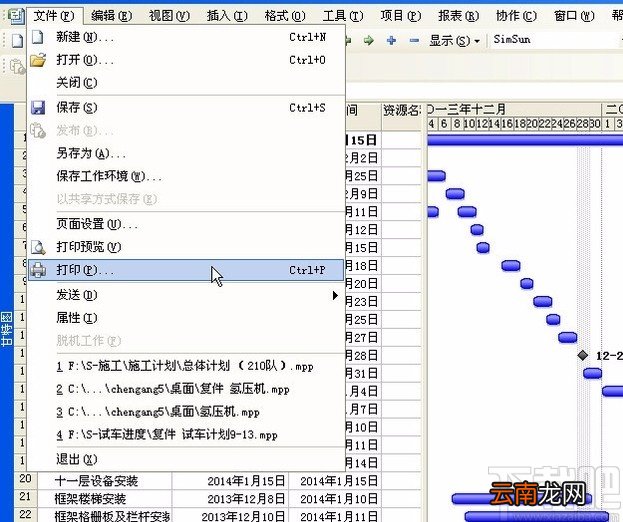Click the Project document icon beside File menu

16,16
